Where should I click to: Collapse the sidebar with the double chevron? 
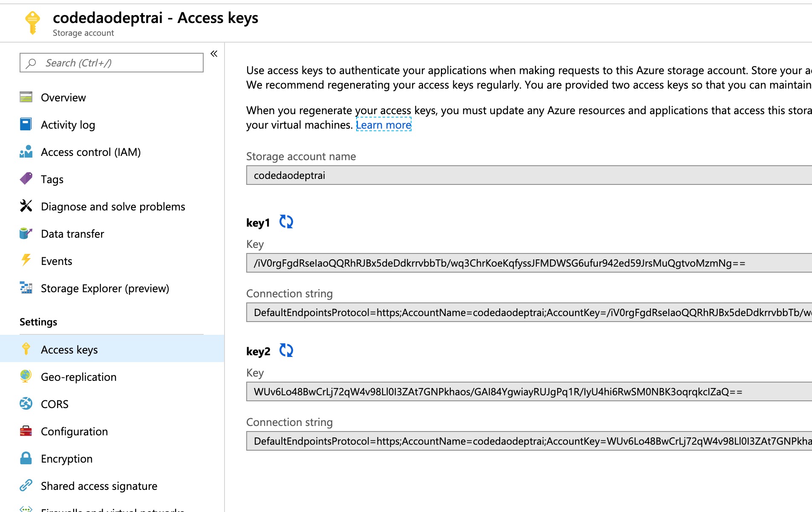(x=214, y=54)
